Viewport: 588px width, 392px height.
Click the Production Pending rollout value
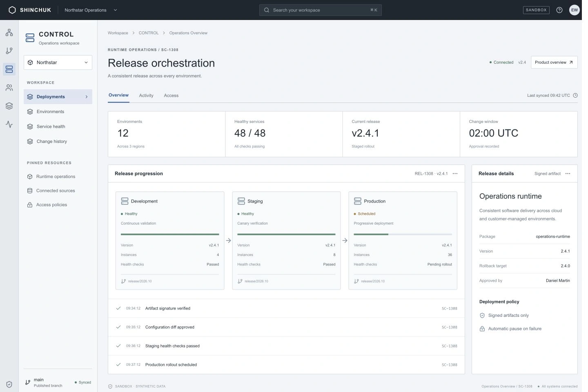(440, 265)
